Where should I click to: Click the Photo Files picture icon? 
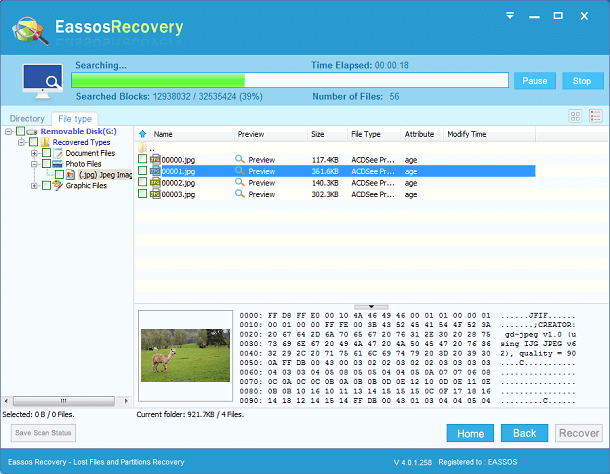(58, 164)
